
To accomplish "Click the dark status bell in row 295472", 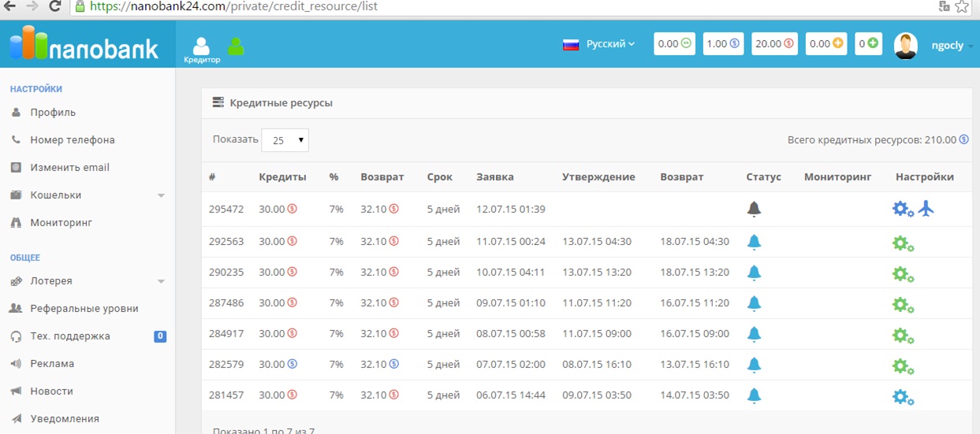I will point(754,210).
